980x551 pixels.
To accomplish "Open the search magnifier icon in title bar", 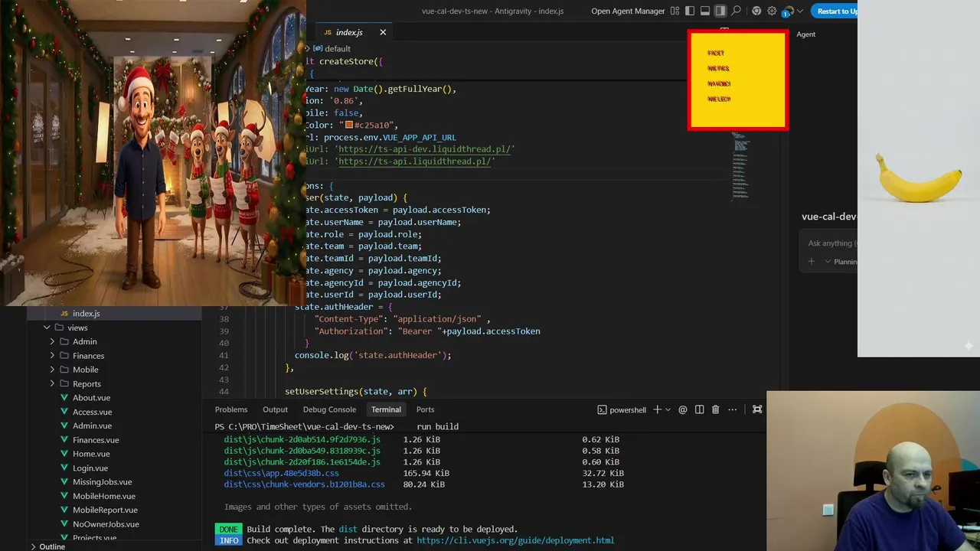I will pos(736,11).
